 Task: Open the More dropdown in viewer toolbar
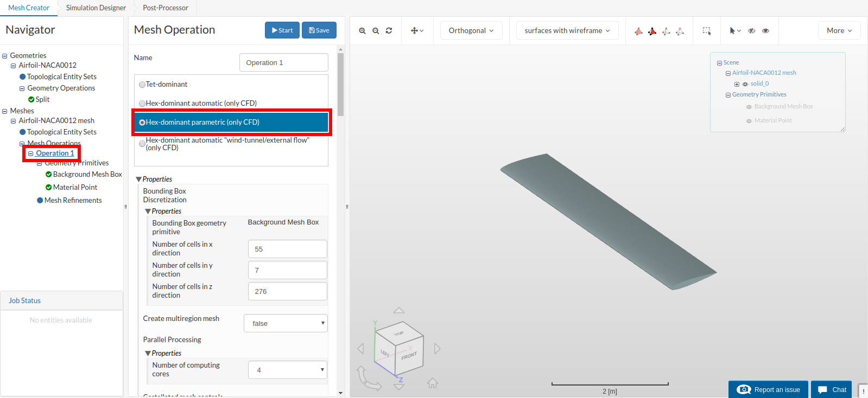click(839, 31)
